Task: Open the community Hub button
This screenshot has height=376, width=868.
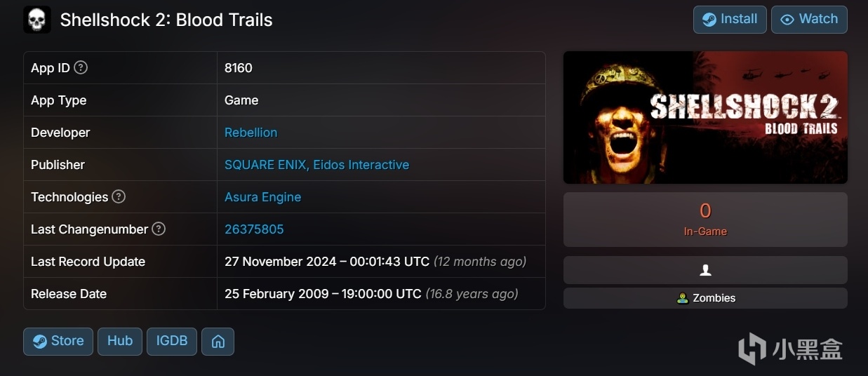Action: pyautogui.click(x=120, y=342)
